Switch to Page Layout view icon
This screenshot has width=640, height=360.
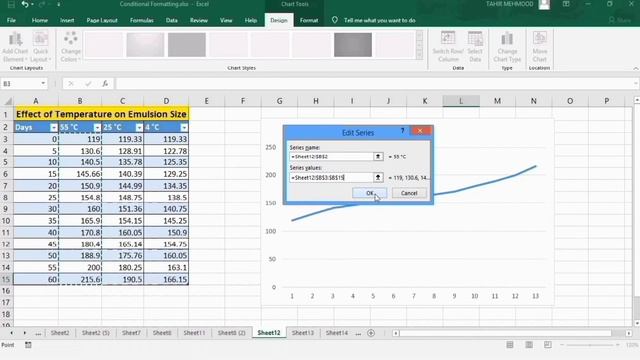tap(529, 345)
